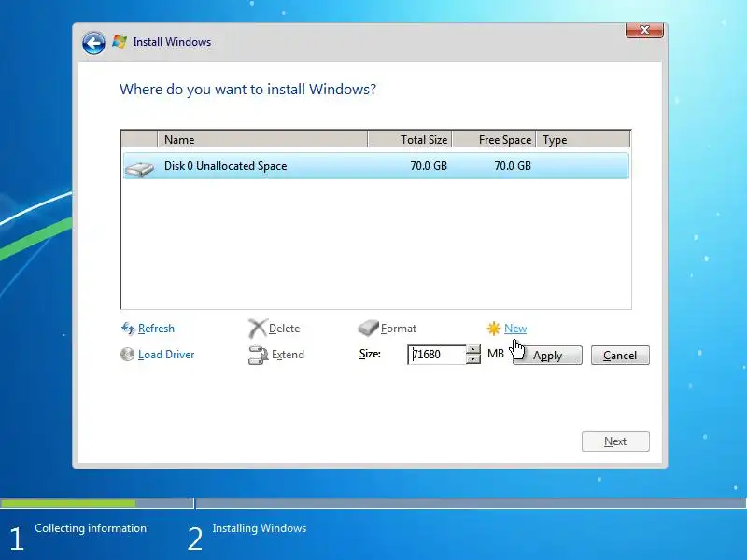Click the New starburst icon
This screenshot has width=747, height=560.
pos(494,329)
